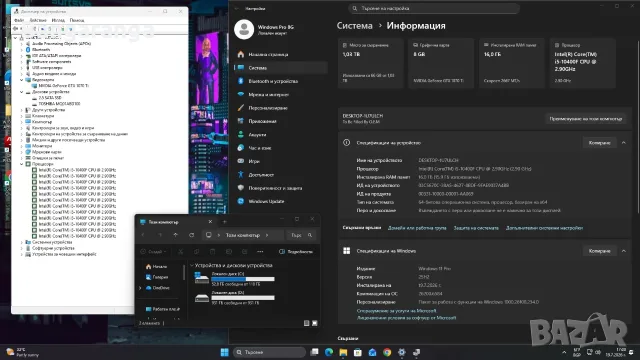Viewport: 640px width, 360px height.
Task: Click the user account avatar in Settings
Action: 244,29
